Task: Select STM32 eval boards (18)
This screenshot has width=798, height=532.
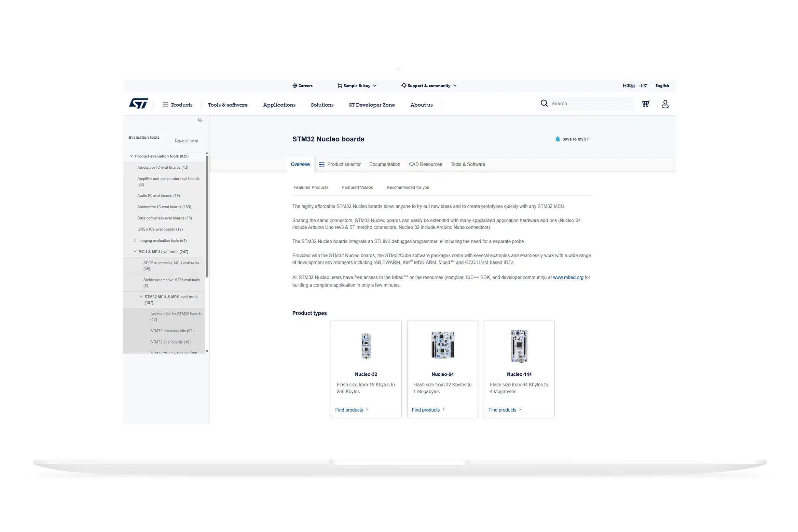Action: click(x=170, y=342)
